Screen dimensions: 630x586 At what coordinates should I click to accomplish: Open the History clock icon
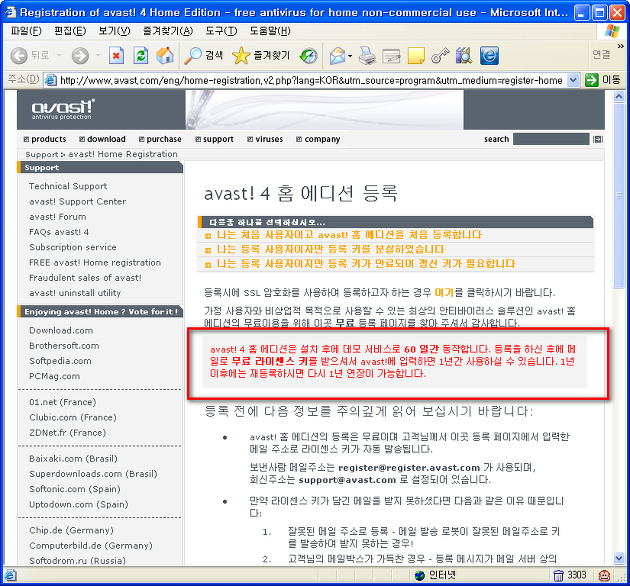[x=309, y=55]
